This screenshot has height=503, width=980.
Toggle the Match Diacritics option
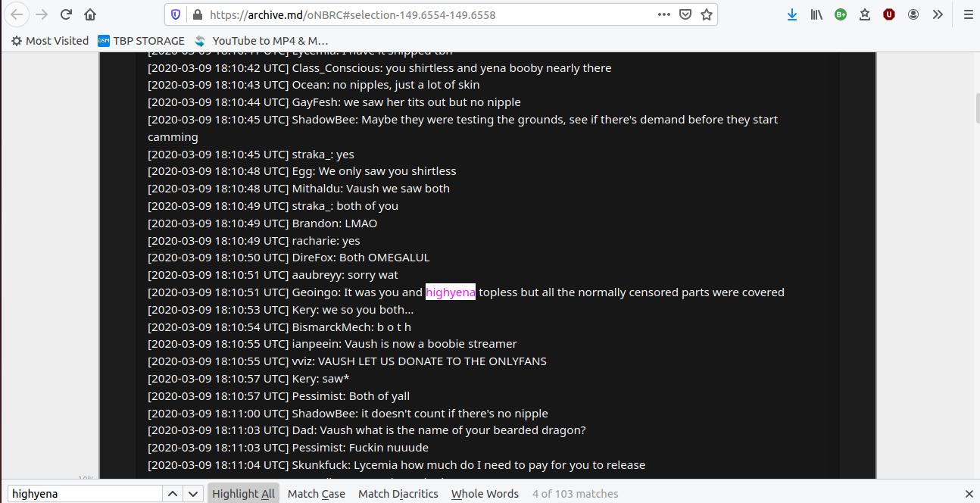(398, 494)
